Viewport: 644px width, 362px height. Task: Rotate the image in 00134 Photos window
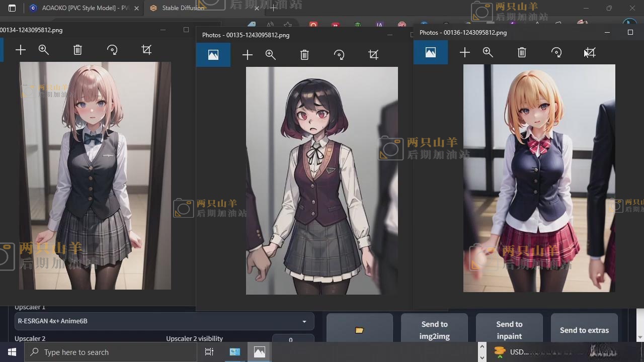(x=112, y=50)
